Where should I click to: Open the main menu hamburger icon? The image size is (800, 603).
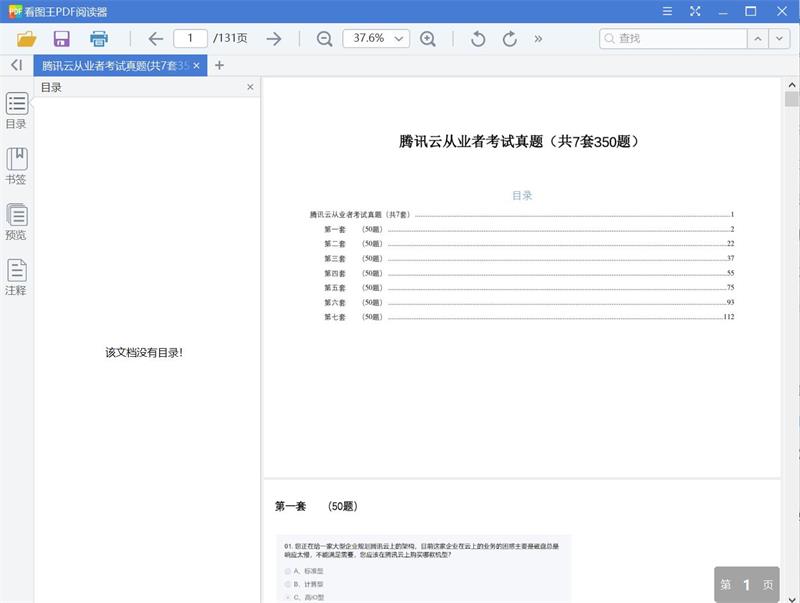[x=667, y=11]
